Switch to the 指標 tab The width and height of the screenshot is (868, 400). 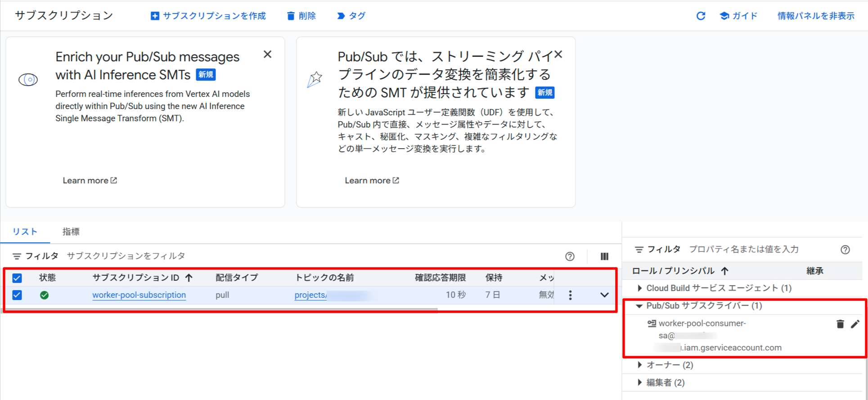[71, 232]
